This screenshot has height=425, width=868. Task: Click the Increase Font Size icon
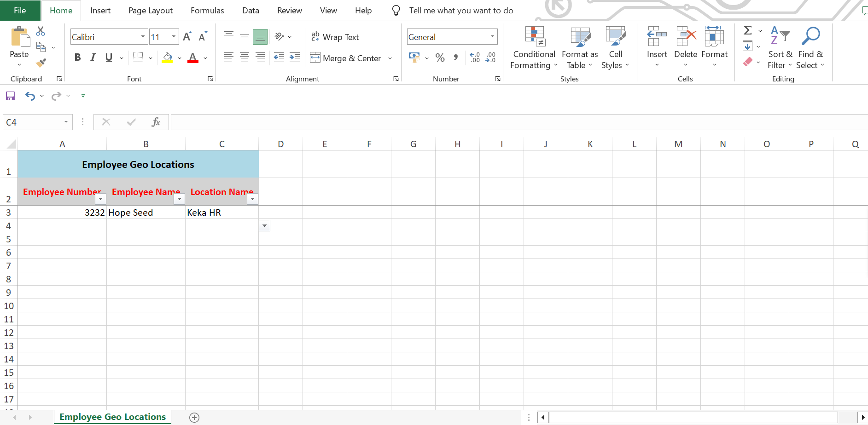187,37
